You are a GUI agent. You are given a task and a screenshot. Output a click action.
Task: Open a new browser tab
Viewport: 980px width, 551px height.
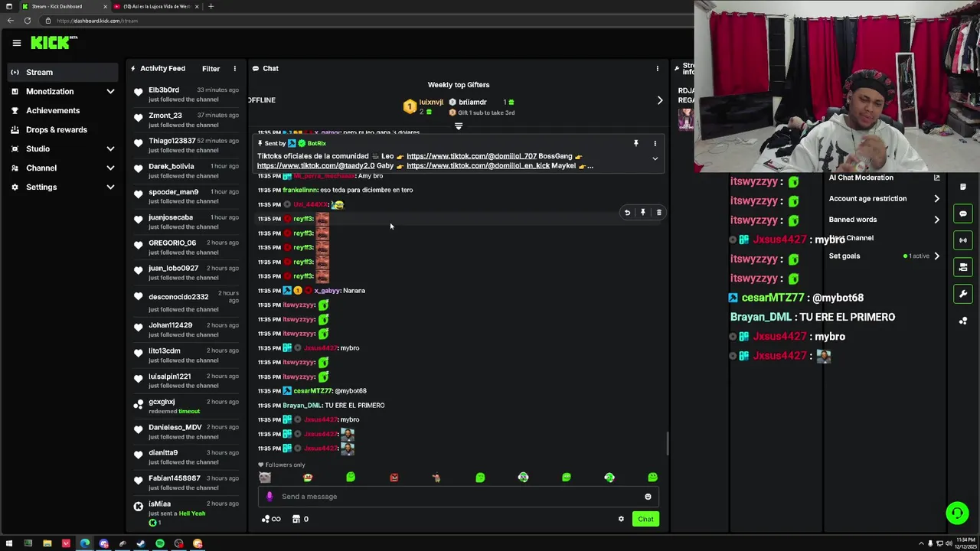coord(211,6)
